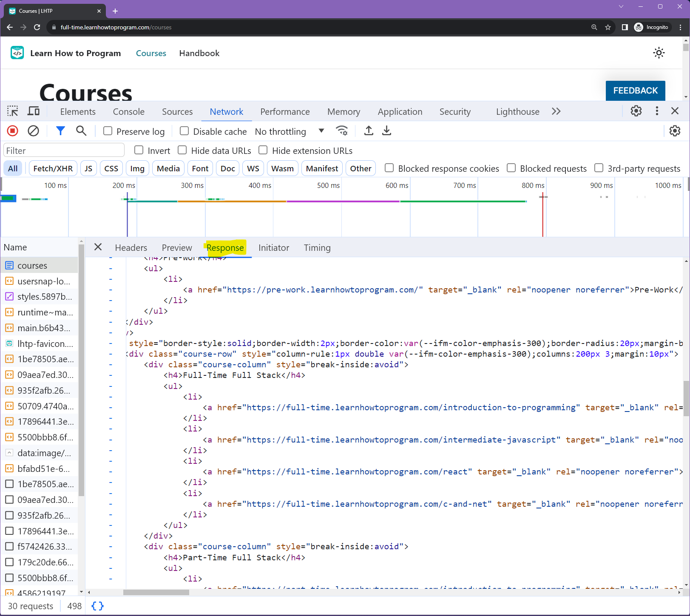This screenshot has height=616, width=690.
Task: Enable the Preserve log checkbox
Action: 108,131
